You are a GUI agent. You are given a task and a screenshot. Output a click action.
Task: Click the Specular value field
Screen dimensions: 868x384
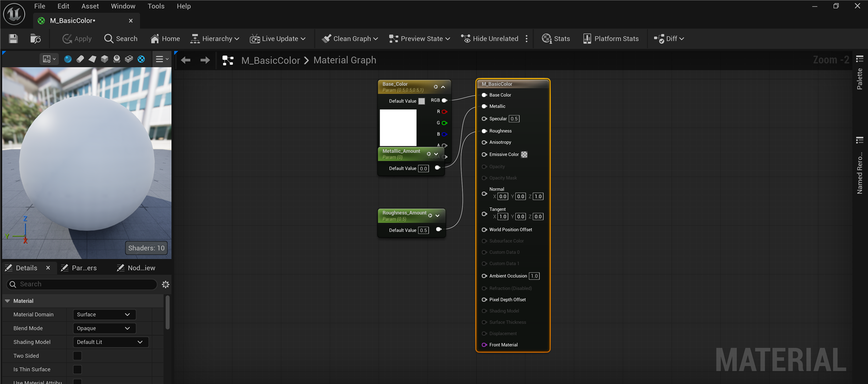514,119
